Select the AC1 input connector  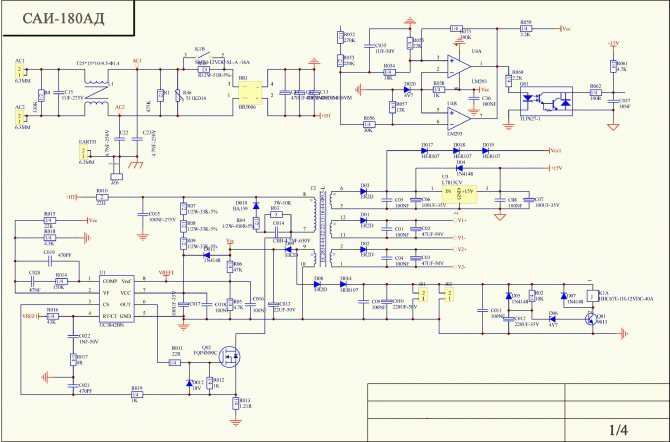click(19, 71)
